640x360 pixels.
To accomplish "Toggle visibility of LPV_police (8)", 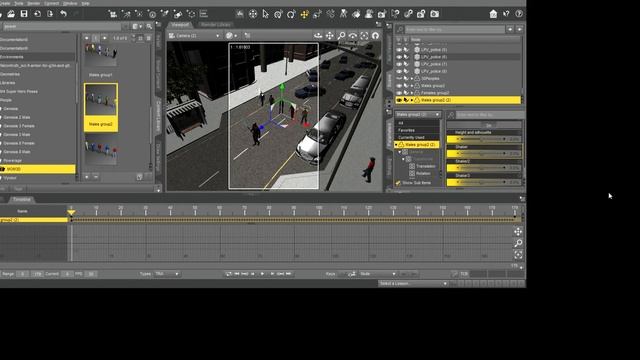I will tap(399, 71).
